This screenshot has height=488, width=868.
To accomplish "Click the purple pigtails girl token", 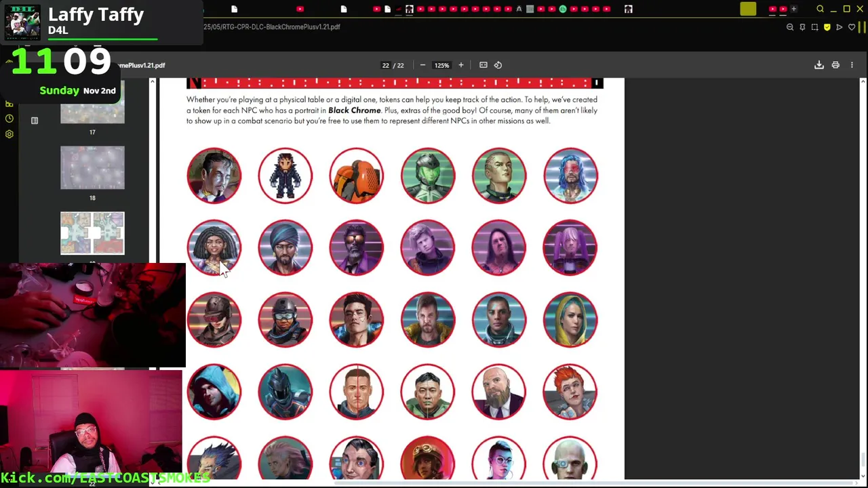I will (x=570, y=247).
